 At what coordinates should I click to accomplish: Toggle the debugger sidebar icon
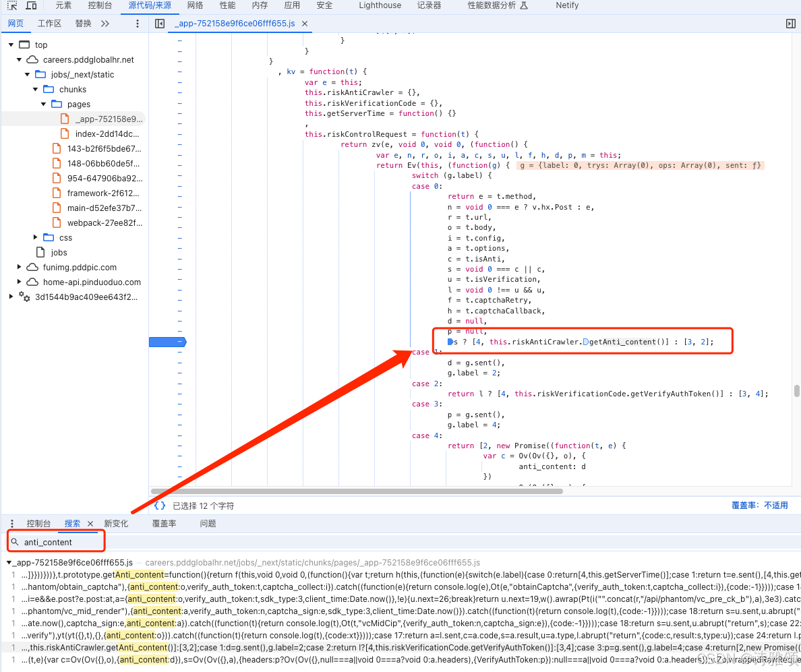(791, 24)
